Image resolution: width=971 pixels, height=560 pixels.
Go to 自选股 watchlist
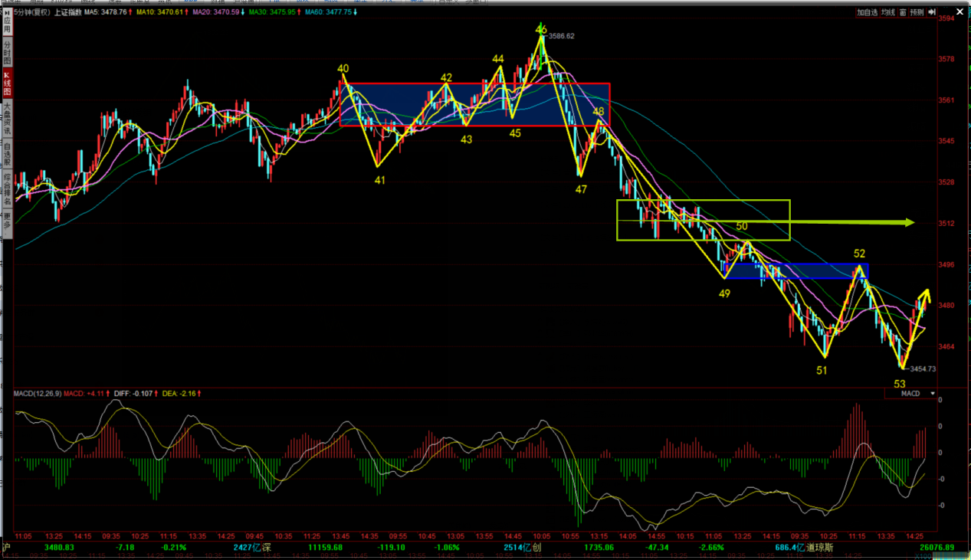tap(7, 155)
